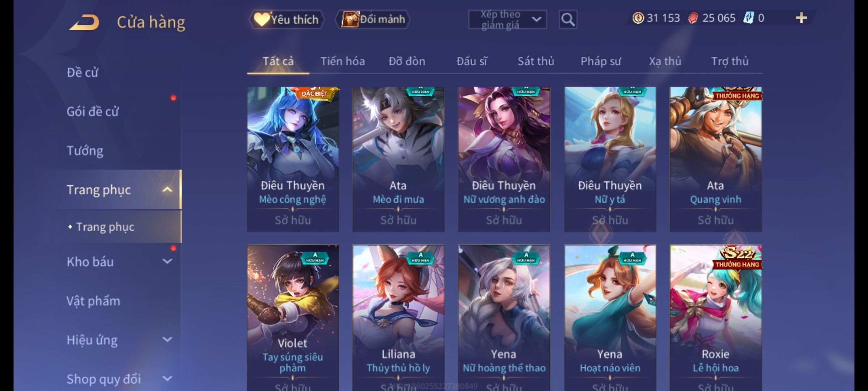Viewport: 868px width, 391px height.
Task: Switch to the Tiến hóa tab
Action: click(342, 61)
